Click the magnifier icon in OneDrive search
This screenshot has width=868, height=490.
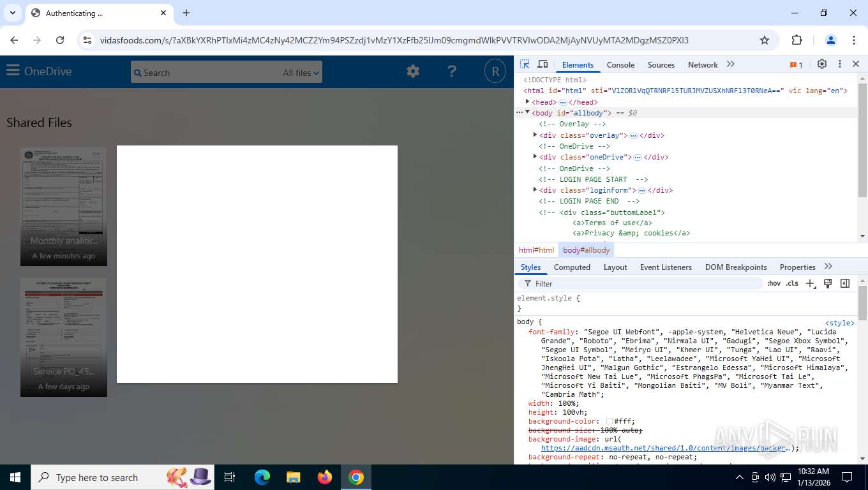coord(137,73)
